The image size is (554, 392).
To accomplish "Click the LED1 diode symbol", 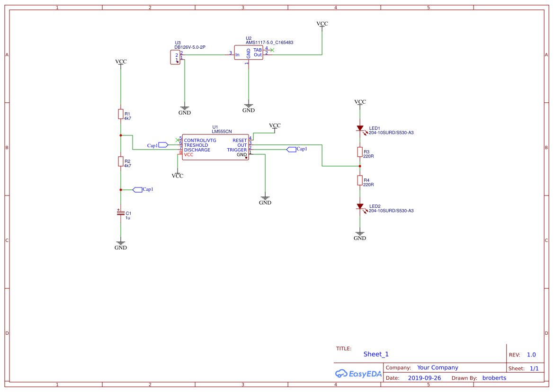I will click(x=360, y=128).
